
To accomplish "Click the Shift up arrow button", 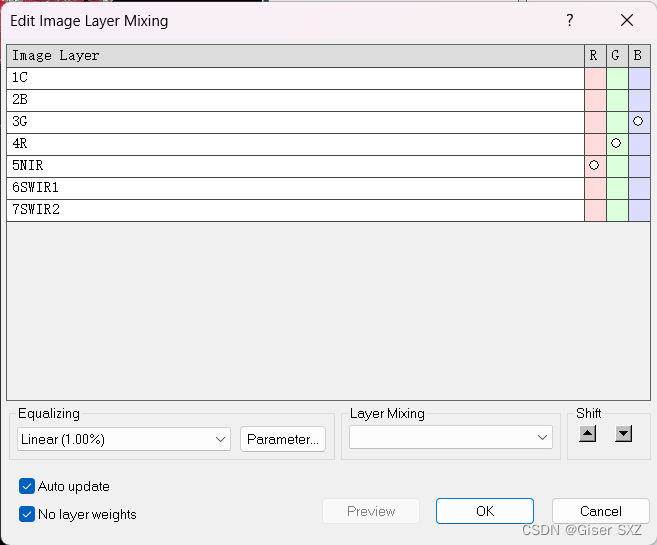I will 587,434.
